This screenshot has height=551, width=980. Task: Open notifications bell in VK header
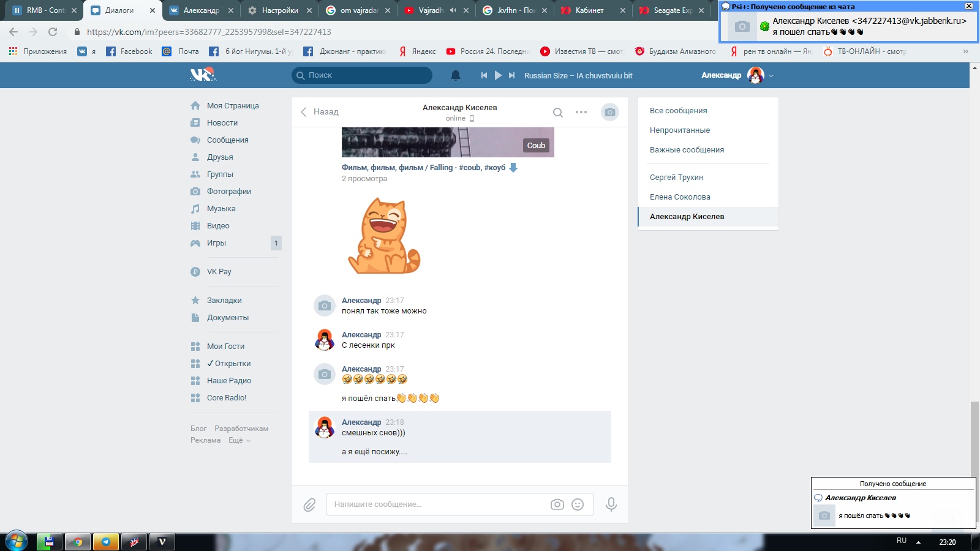pos(455,75)
